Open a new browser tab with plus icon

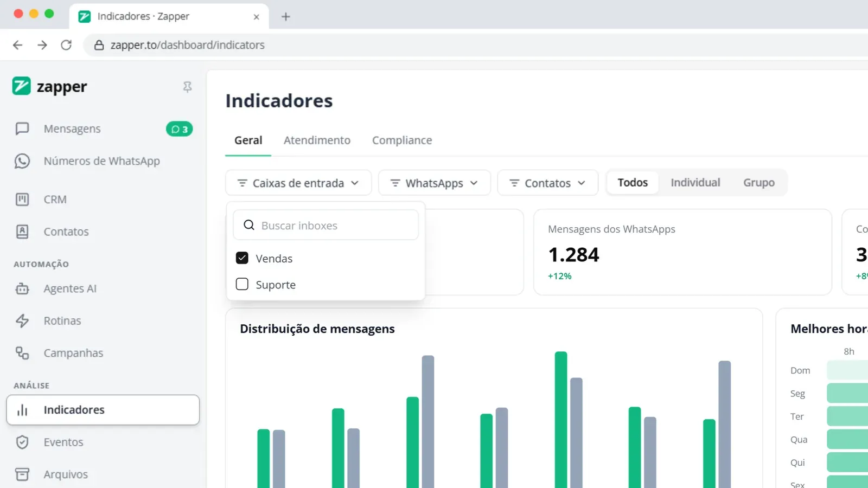(286, 17)
